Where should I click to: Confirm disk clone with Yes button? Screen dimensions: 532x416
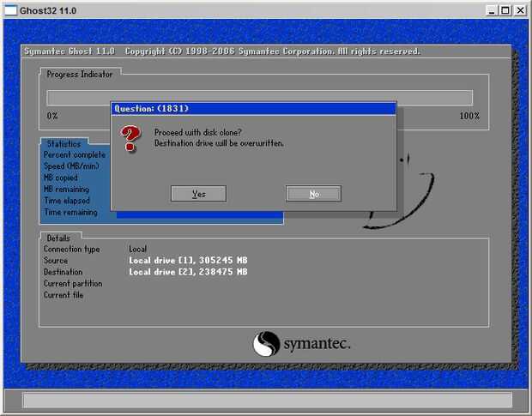point(198,194)
